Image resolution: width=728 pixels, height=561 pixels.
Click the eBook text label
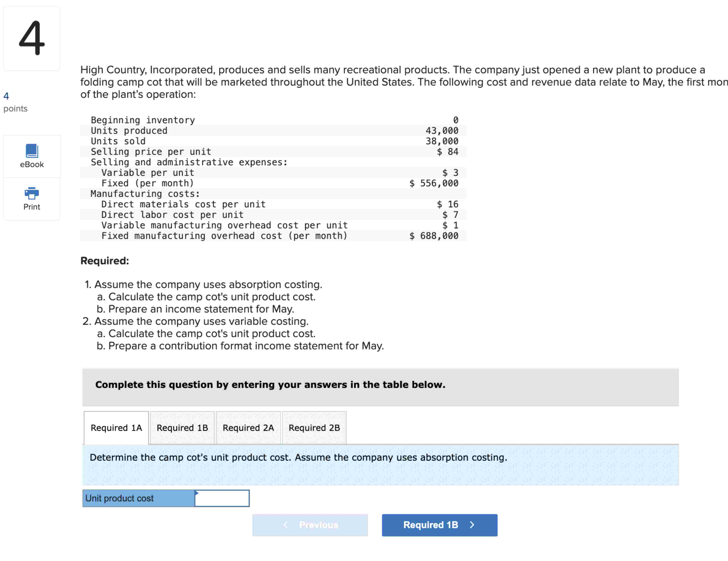[32, 164]
